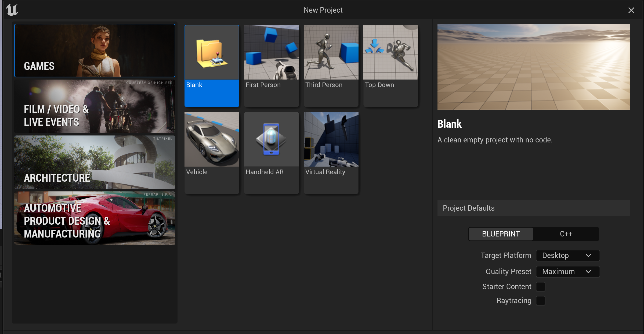Open the Architecture category

[95, 162]
